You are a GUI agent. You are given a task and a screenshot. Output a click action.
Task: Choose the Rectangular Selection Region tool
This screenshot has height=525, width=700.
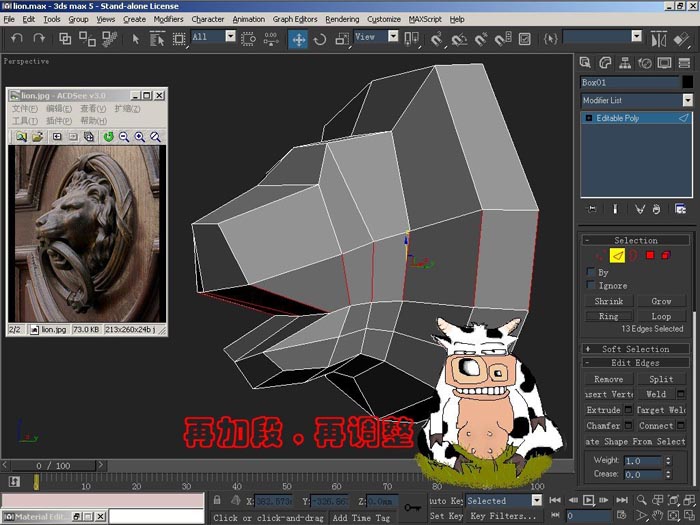coord(179,39)
